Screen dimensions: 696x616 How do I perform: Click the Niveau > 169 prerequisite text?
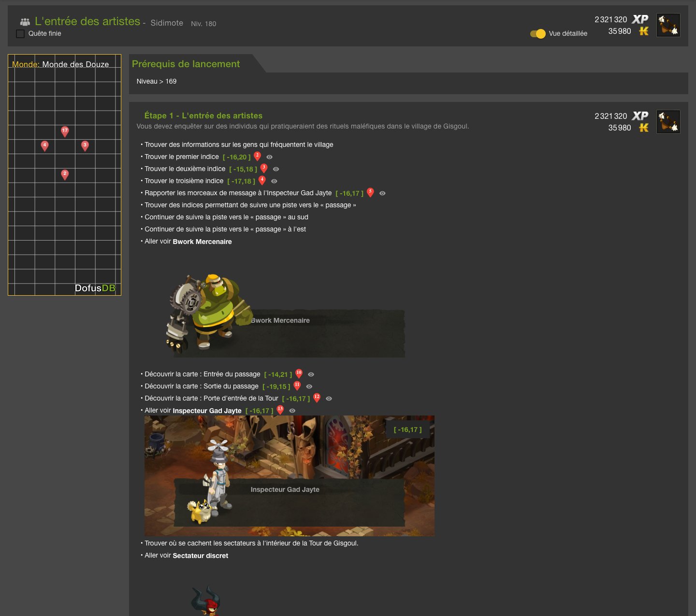coord(157,81)
